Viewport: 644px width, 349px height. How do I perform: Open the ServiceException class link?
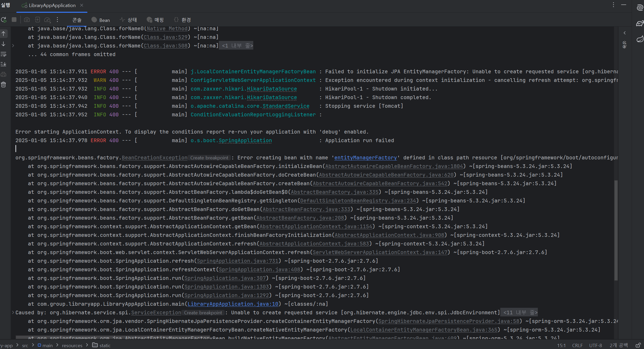point(156,313)
